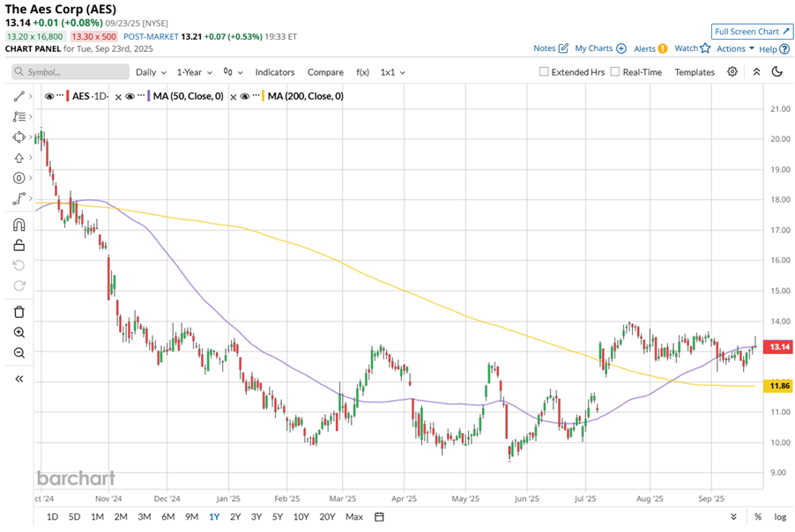Collapse the left drawing toolbar
The height and width of the screenshot is (532, 795).
pos(19,379)
